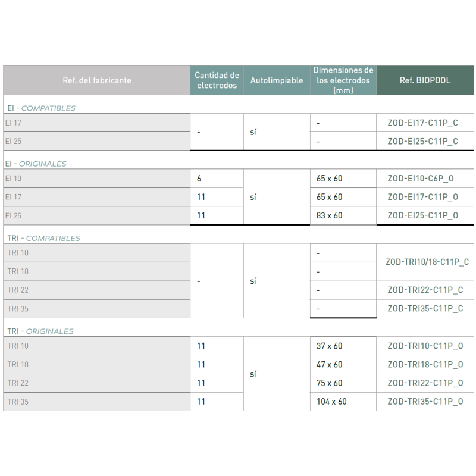Select the 'Cantidad de electrodos' column header
Screen dimensions: 476x476
pos(217,80)
